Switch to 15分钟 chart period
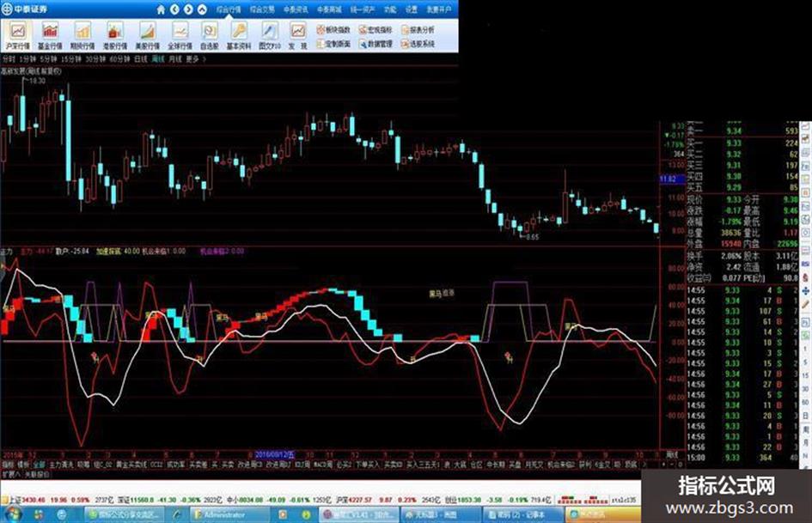 tap(71, 59)
